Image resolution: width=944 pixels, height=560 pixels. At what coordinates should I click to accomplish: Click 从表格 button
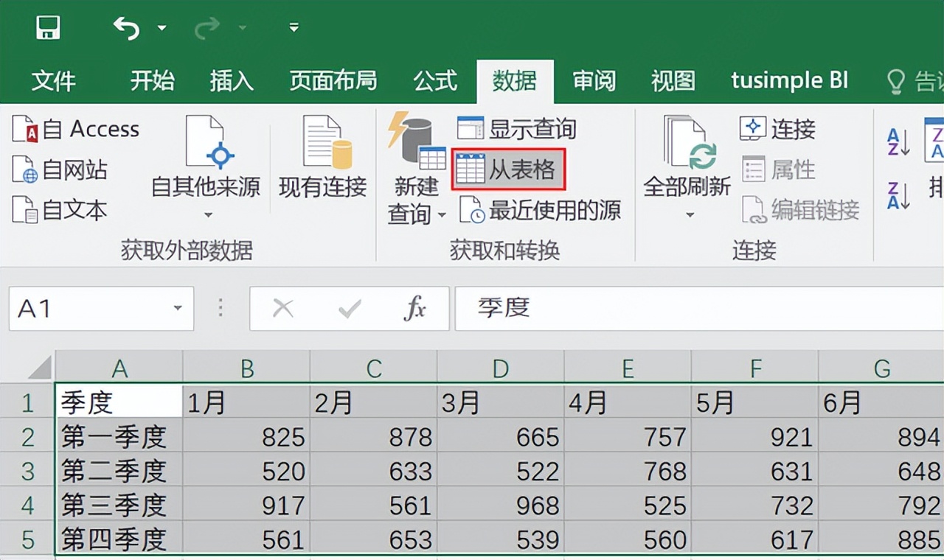(509, 170)
